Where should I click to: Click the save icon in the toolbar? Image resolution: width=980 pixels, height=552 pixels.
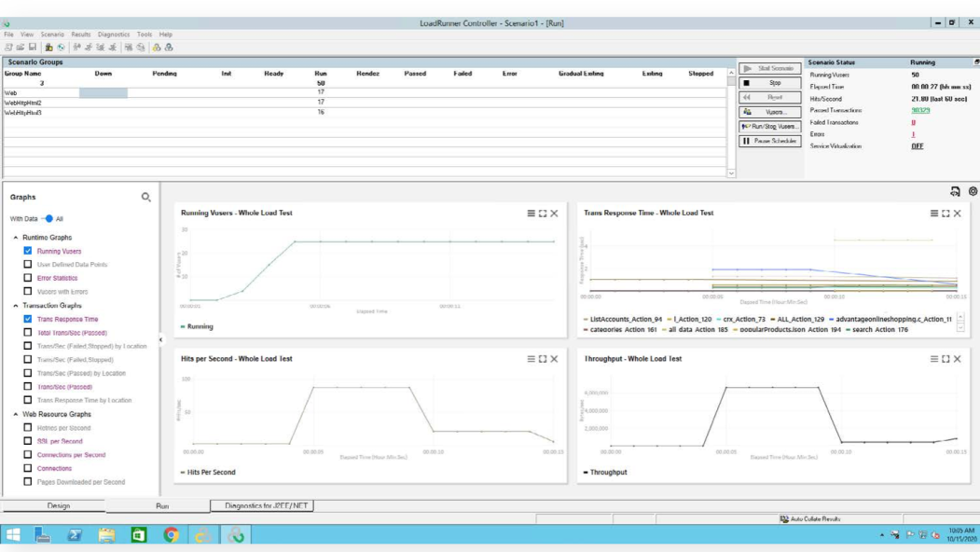pyautogui.click(x=32, y=47)
